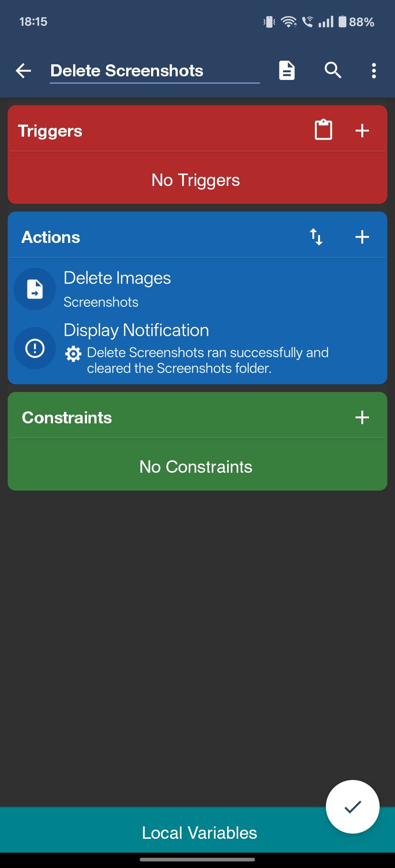
Task: Edit the Delete Screenshots macro name field
Action: tap(155, 71)
